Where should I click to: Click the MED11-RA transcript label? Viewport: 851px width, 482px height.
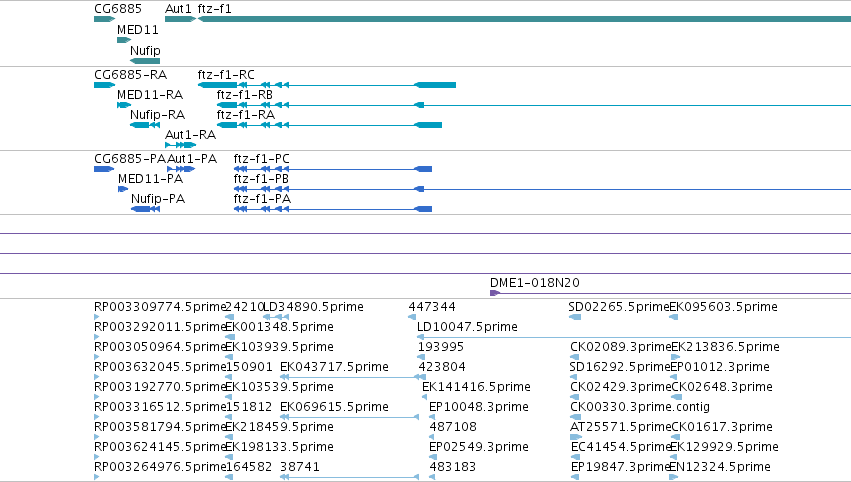coord(150,95)
